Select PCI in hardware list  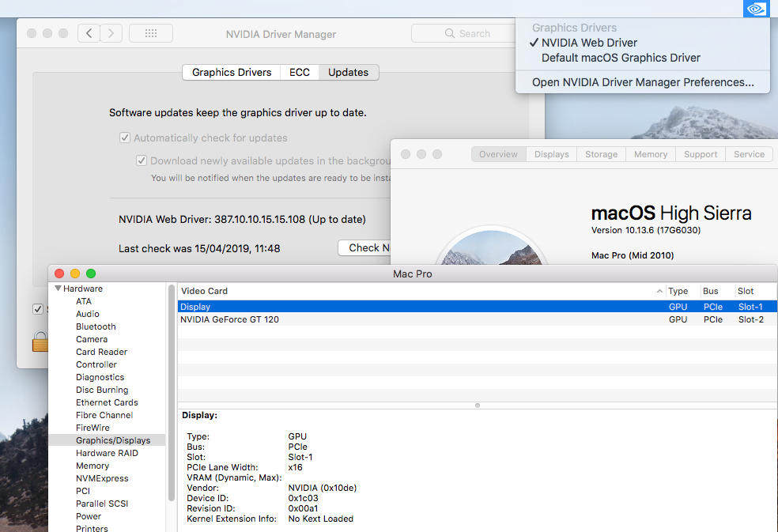83,491
